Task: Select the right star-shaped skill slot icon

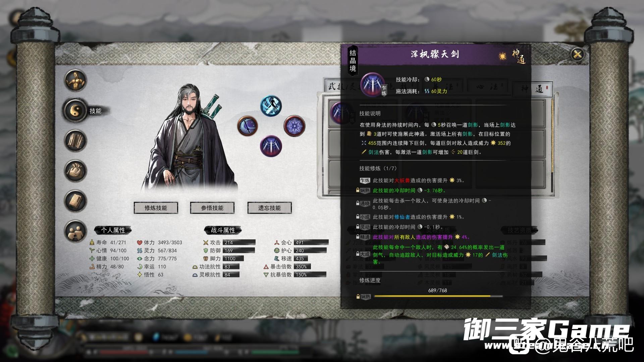Action: pos(294,126)
